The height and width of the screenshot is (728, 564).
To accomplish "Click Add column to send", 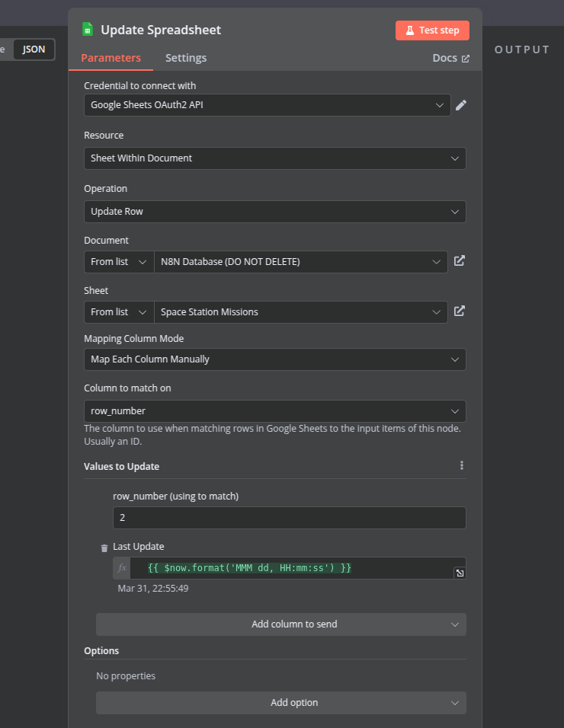I will tap(281, 624).
